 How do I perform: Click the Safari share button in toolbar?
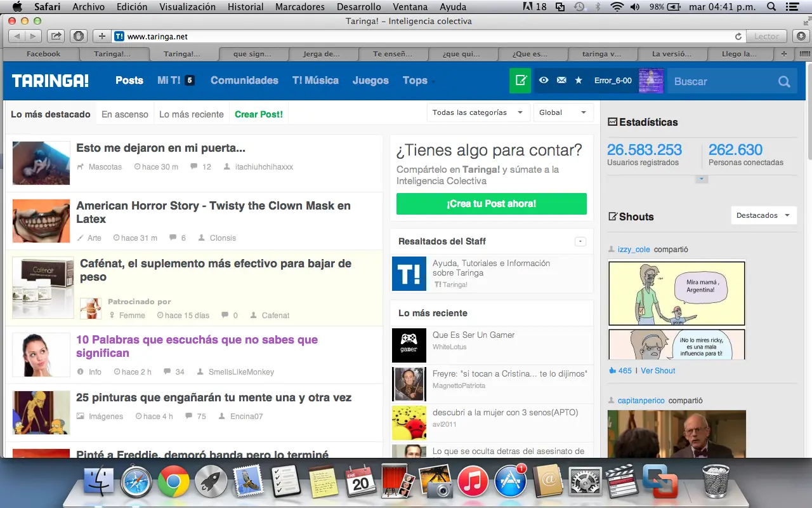56,36
